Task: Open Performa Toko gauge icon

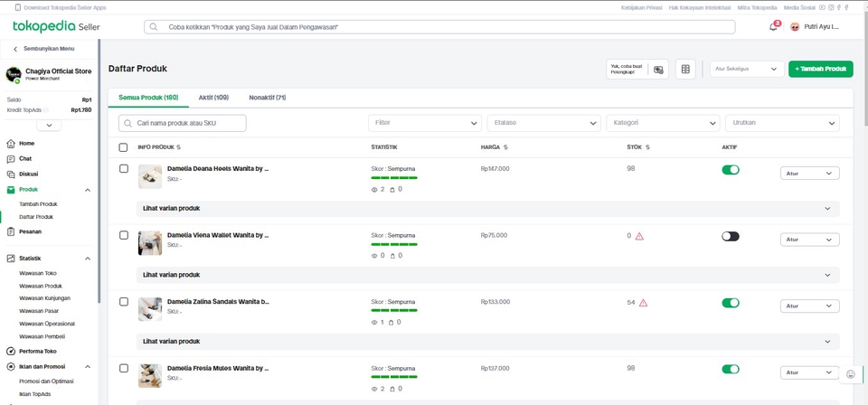Action: (x=11, y=352)
